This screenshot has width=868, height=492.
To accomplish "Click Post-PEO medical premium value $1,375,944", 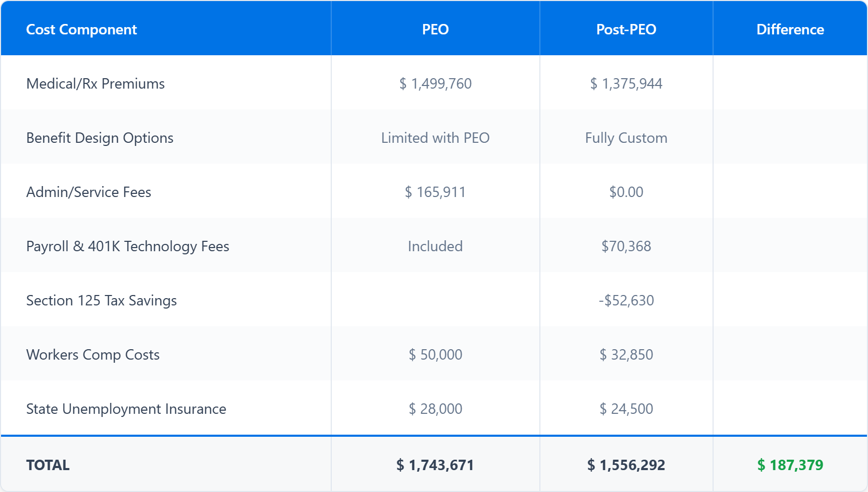I will pos(626,84).
